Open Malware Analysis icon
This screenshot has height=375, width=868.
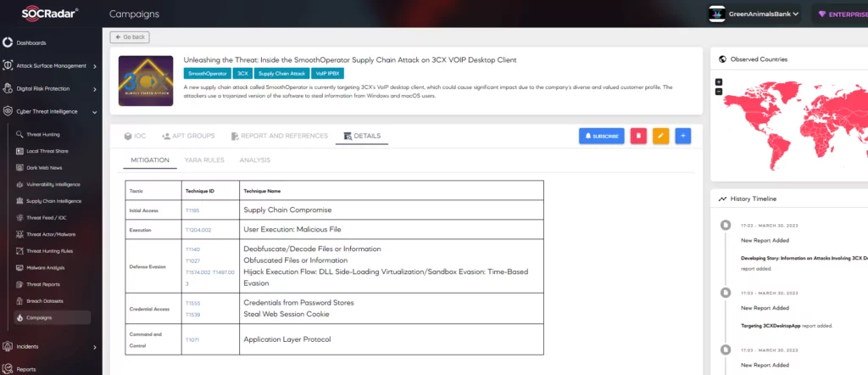pos(20,267)
